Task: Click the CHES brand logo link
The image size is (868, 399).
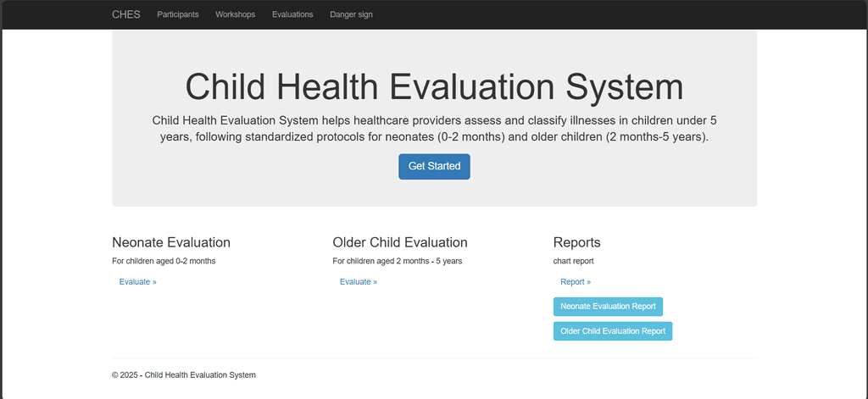Action: [126, 14]
